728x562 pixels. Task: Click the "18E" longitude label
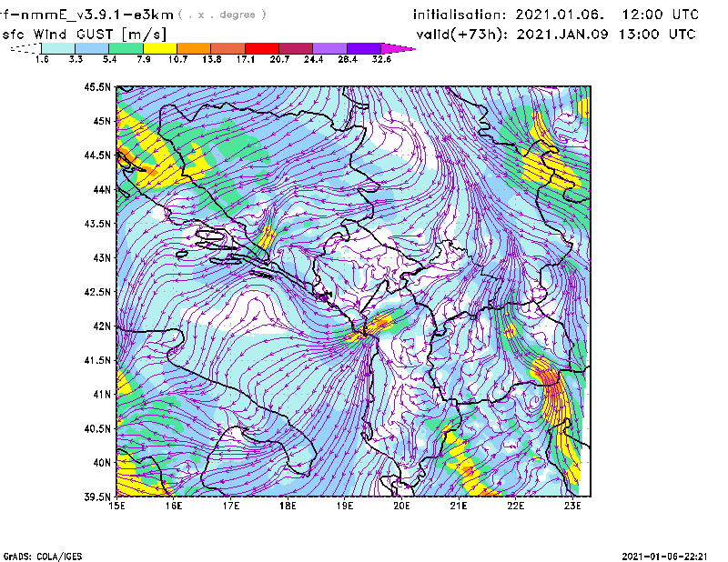coord(288,506)
